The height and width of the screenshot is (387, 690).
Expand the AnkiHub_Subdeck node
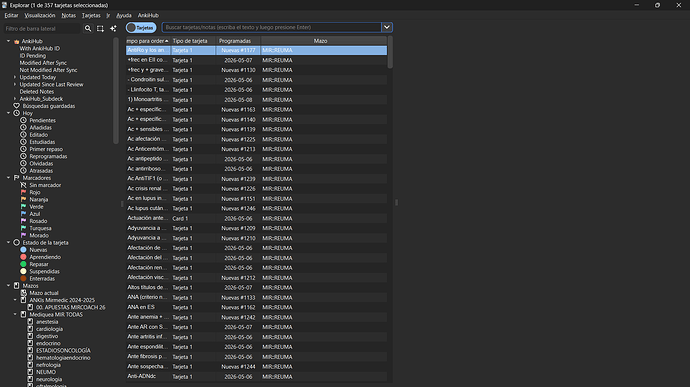click(15, 99)
